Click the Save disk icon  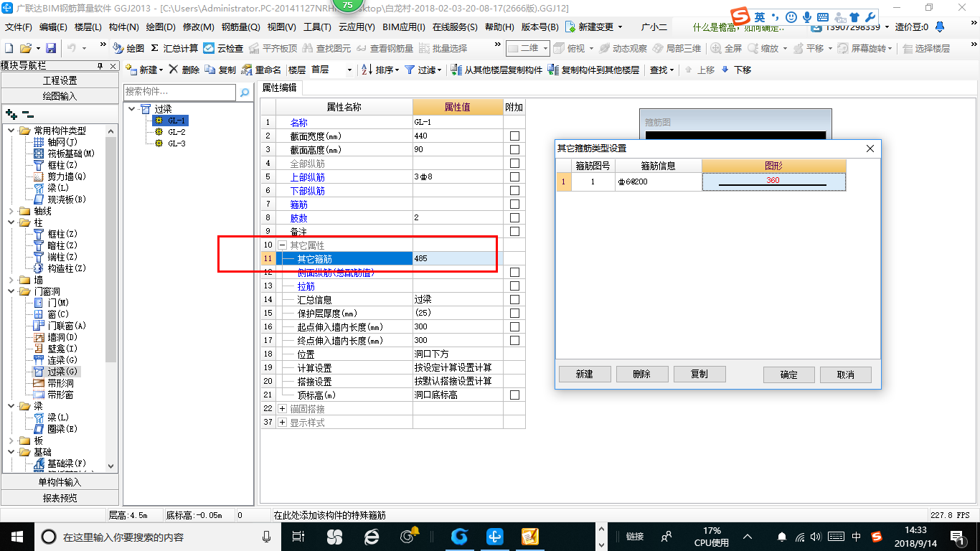[x=51, y=48]
